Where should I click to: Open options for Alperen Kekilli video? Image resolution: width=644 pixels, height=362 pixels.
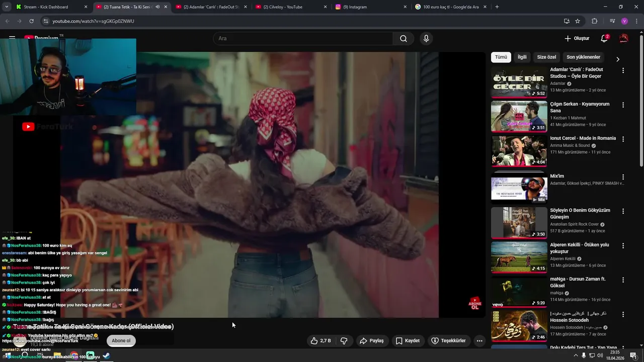coord(623,245)
